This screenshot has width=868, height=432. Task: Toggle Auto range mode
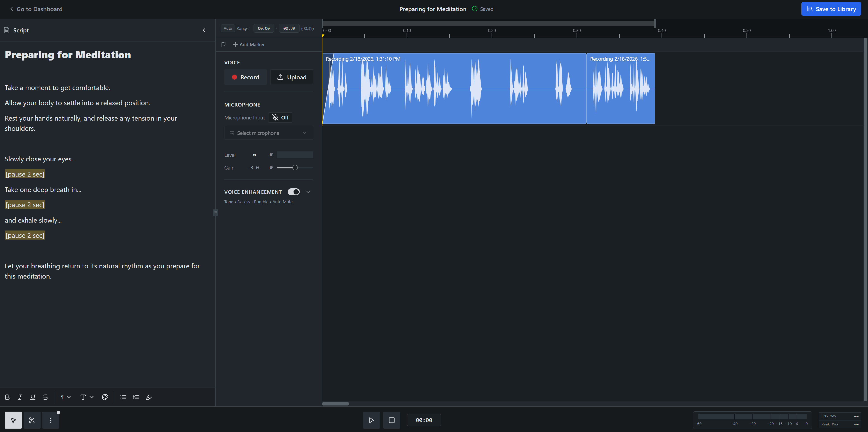pos(227,28)
